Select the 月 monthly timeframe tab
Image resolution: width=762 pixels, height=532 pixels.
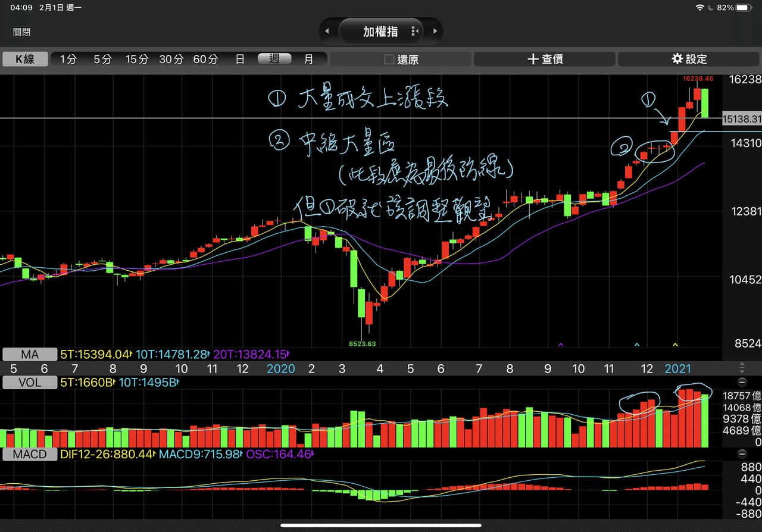(308, 59)
